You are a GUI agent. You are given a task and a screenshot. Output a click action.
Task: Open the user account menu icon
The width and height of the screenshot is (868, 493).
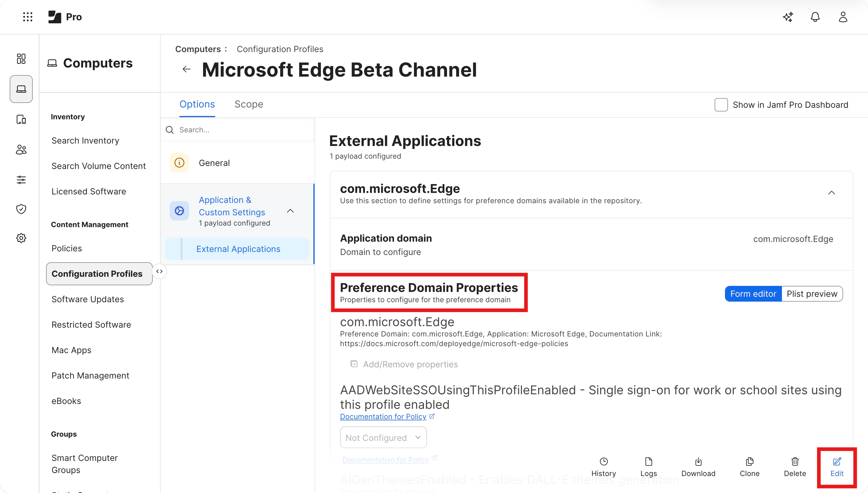pyautogui.click(x=843, y=17)
